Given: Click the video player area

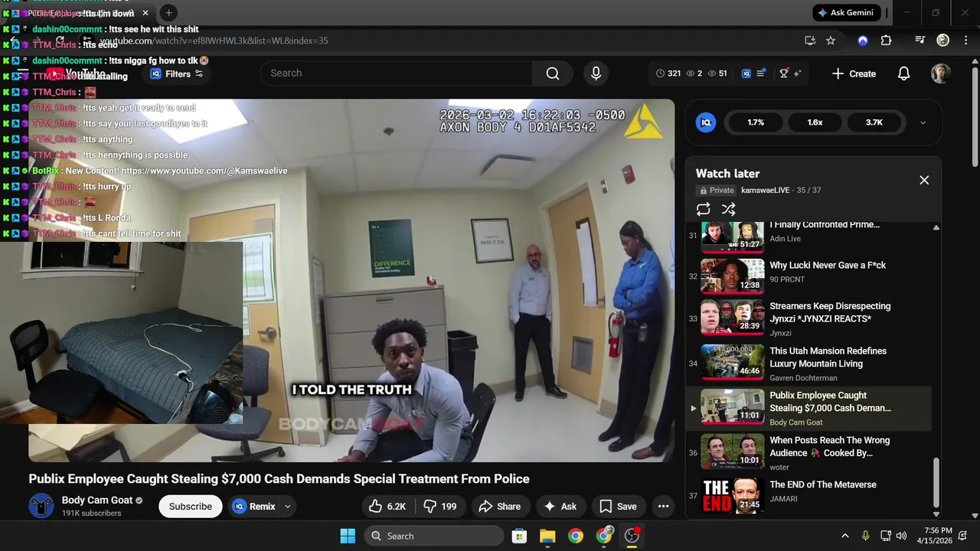Looking at the screenshot, I should click(x=351, y=280).
